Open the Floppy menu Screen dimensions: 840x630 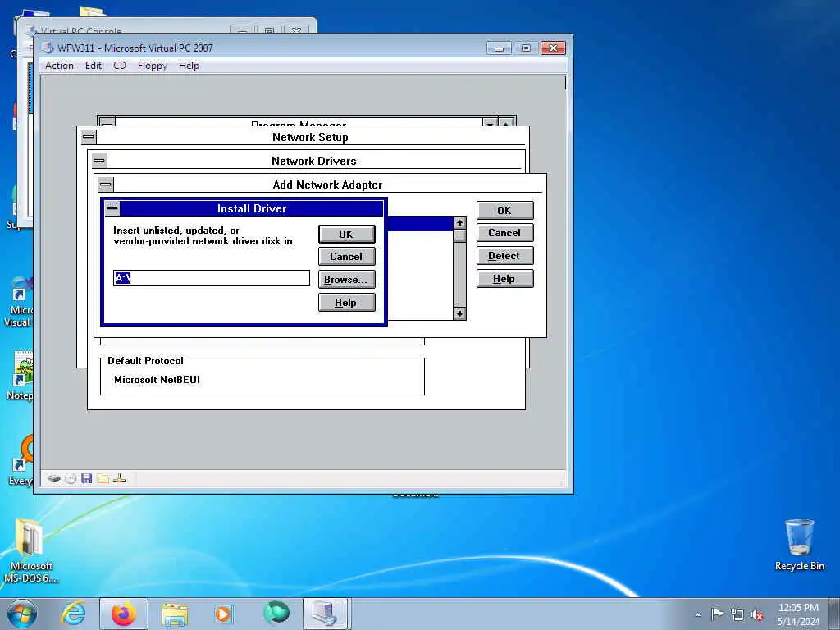pyautogui.click(x=152, y=66)
